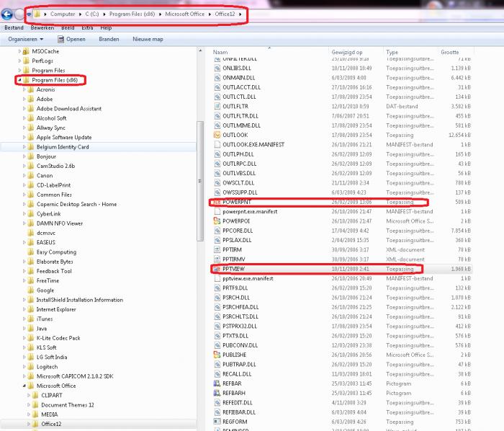Click the iTunes folder icon
Image resolution: width=504 pixels, height=431 pixels.
pyautogui.click(x=31, y=319)
